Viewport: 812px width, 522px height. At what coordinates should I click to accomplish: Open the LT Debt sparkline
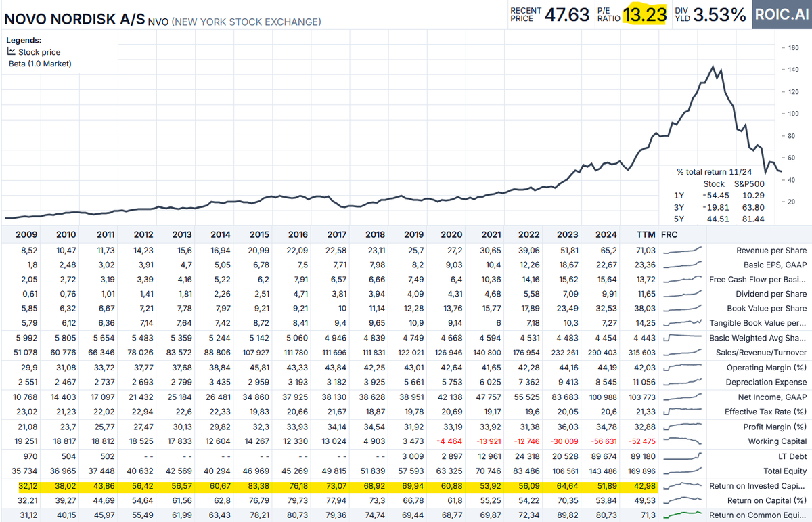(683, 456)
